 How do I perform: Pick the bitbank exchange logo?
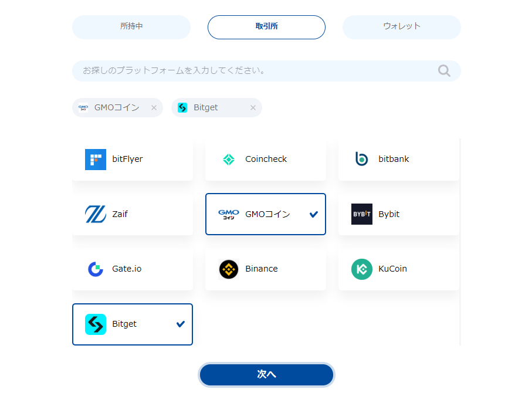click(362, 159)
